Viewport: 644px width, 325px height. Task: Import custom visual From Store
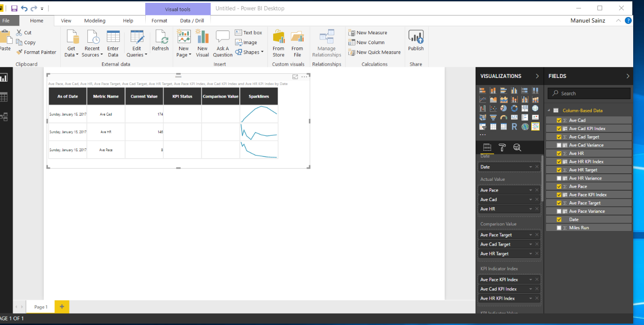coord(279,44)
